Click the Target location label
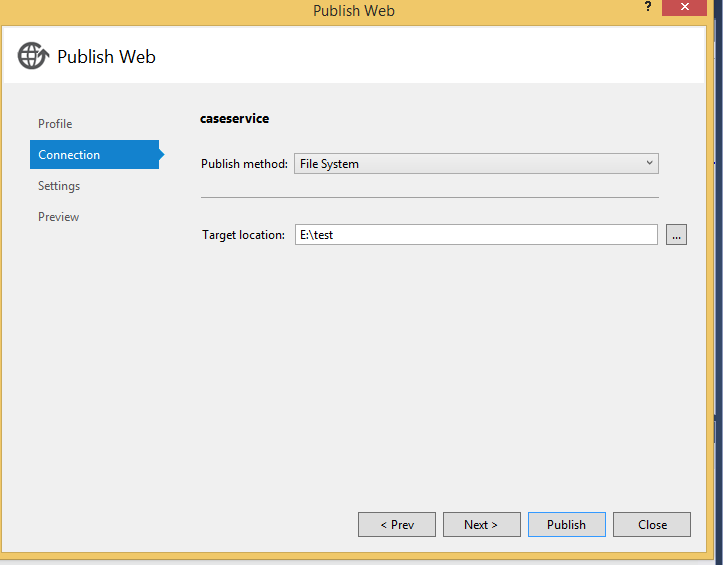 [x=243, y=235]
